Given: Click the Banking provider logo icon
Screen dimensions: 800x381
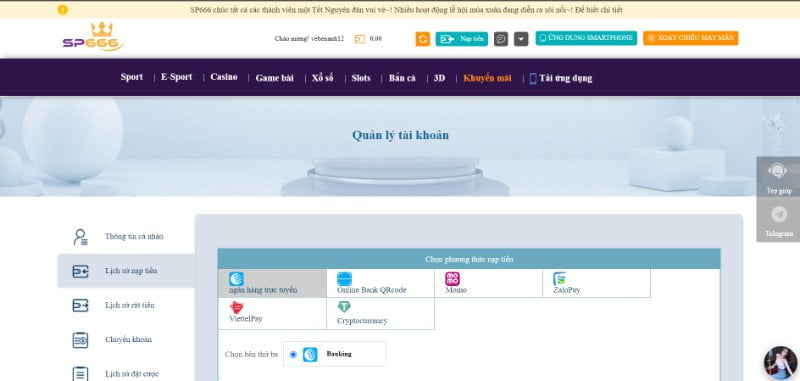Looking at the screenshot, I should click(310, 354).
